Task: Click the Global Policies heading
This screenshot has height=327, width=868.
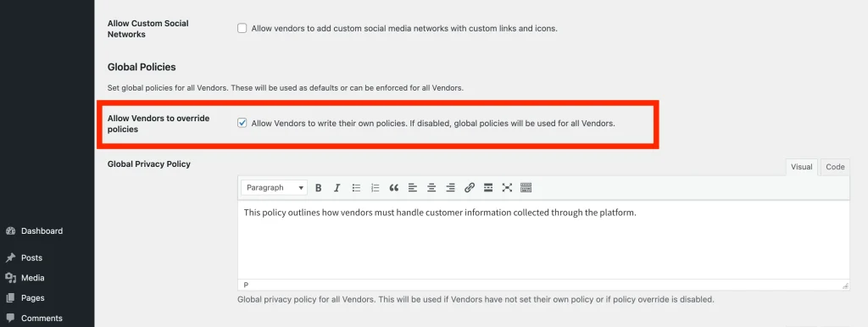Action: tap(142, 67)
